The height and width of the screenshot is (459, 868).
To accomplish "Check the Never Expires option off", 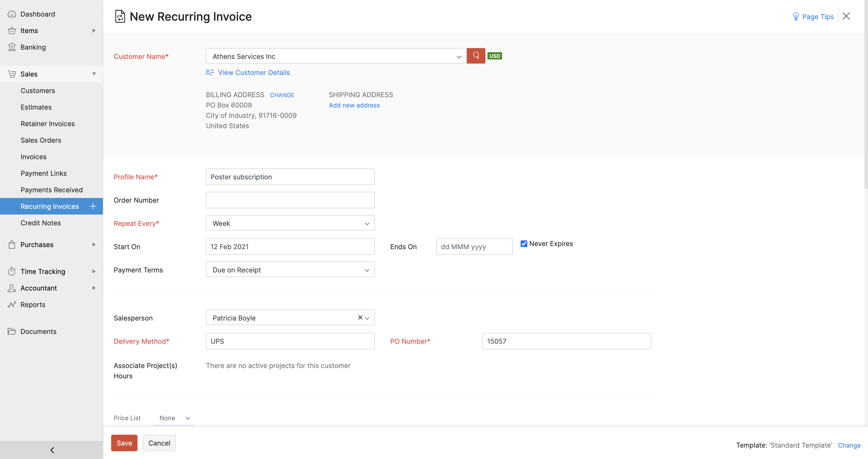I will tap(523, 243).
